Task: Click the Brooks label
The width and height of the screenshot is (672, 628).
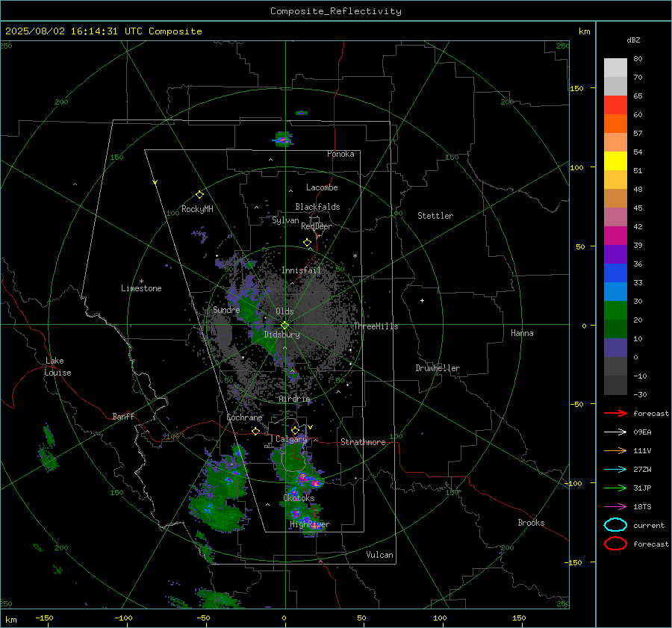Action: point(531,523)
